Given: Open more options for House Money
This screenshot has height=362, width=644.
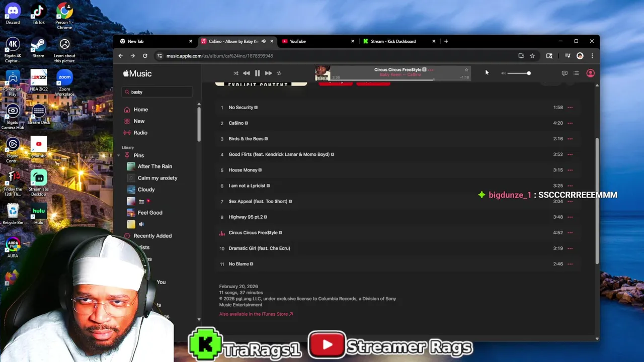Looking at the screenshot, I should coord(570,170).
